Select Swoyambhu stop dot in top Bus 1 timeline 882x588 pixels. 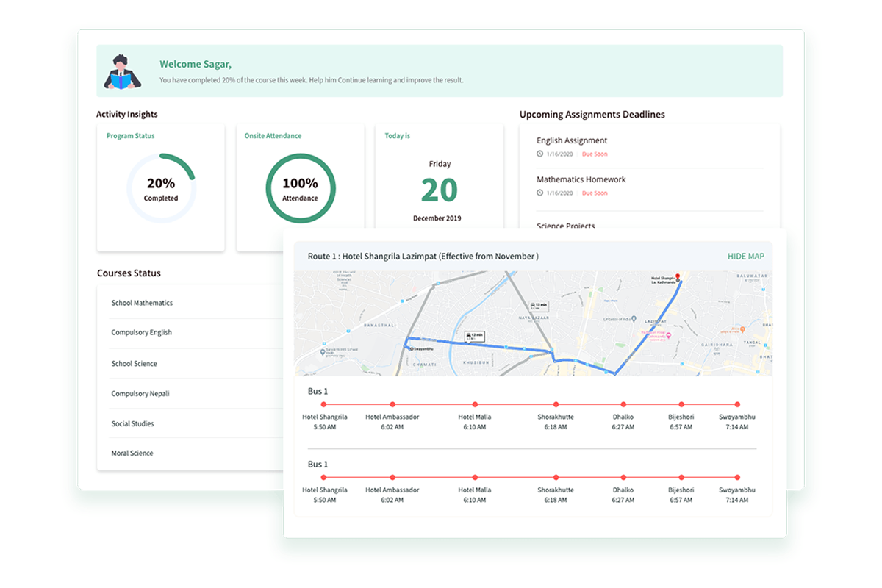tap(737, 404)
